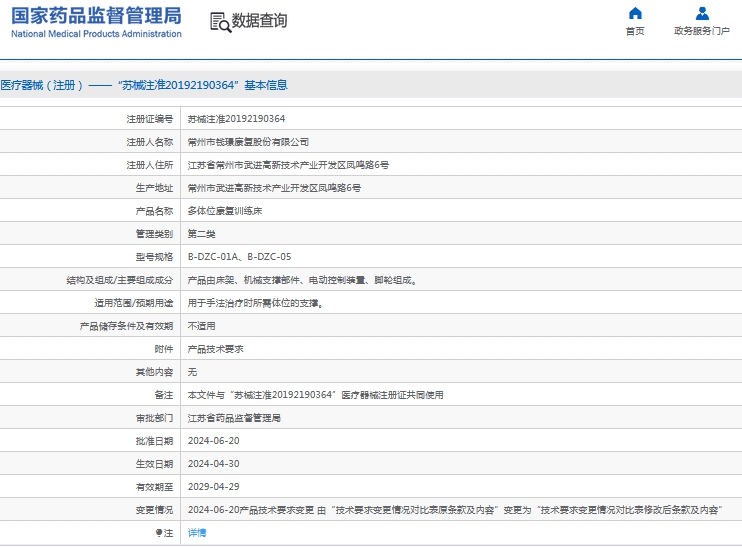The height and width of the screenshot is (549, 742).
Task: Open the 政务服务门户 person icon
Action: (702, 13)
